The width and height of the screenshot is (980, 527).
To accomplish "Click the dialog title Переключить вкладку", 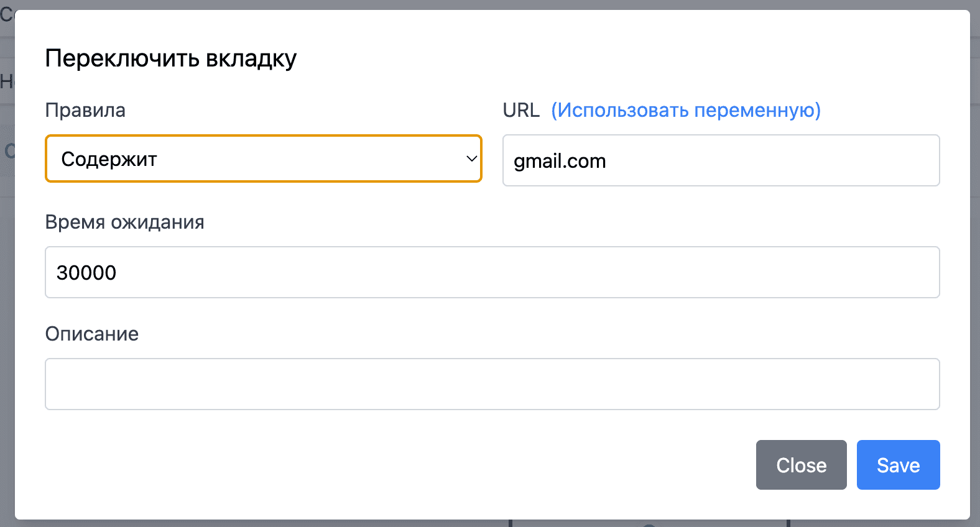I will click(x=171, y=58).
